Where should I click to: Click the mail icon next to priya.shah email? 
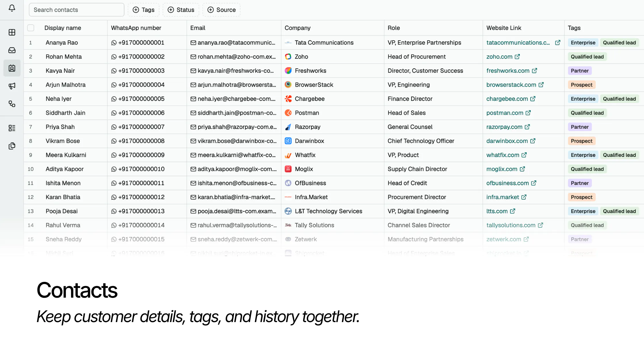click(193, 127)
